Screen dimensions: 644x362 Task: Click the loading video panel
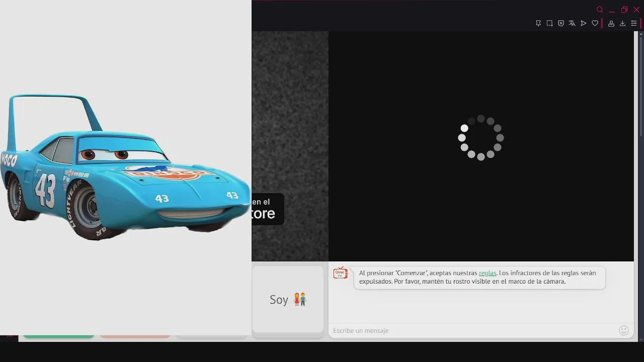click(481, 146)
